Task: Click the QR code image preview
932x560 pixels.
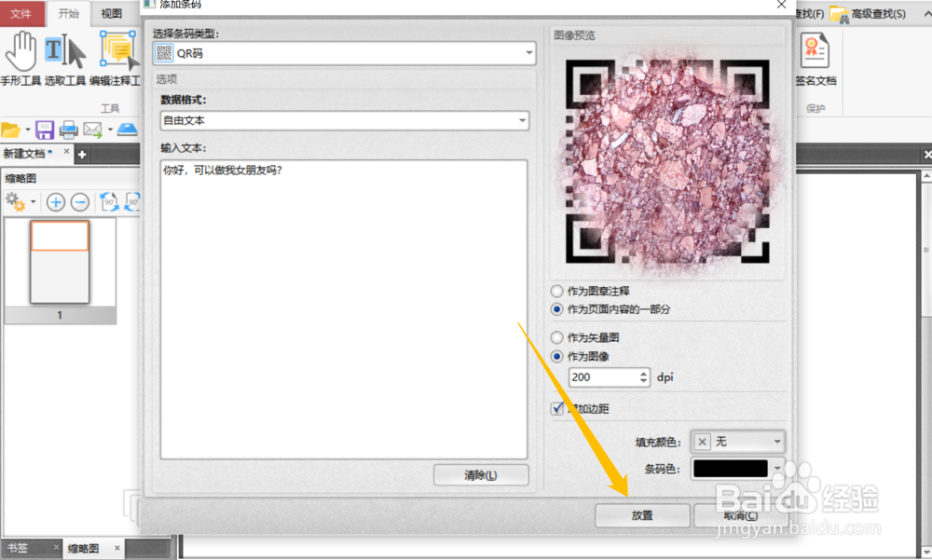Action: (667, 160)
